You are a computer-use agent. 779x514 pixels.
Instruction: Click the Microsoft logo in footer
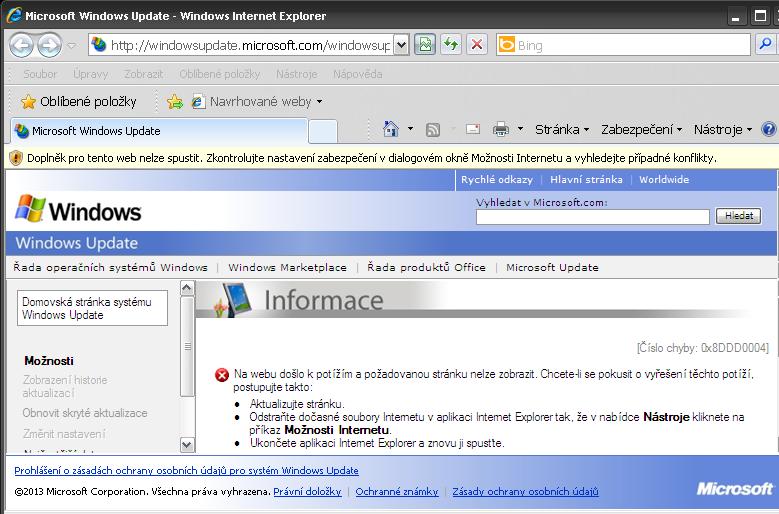(734, 489)
